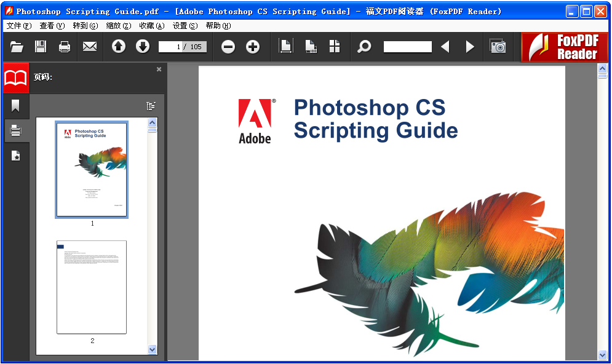The image size is (612, 364).
Task: Select page 1 thumbnail
Action: point(92,169)
